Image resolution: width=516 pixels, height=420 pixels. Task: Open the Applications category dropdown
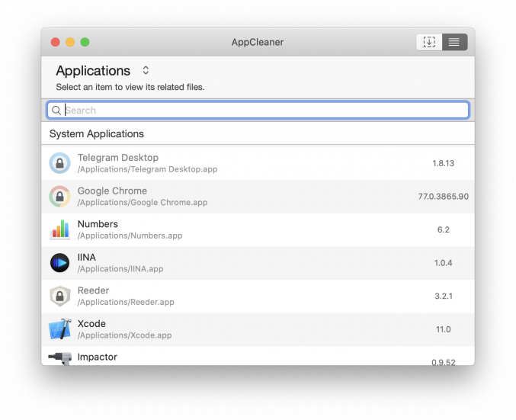(x=146, y=70)
